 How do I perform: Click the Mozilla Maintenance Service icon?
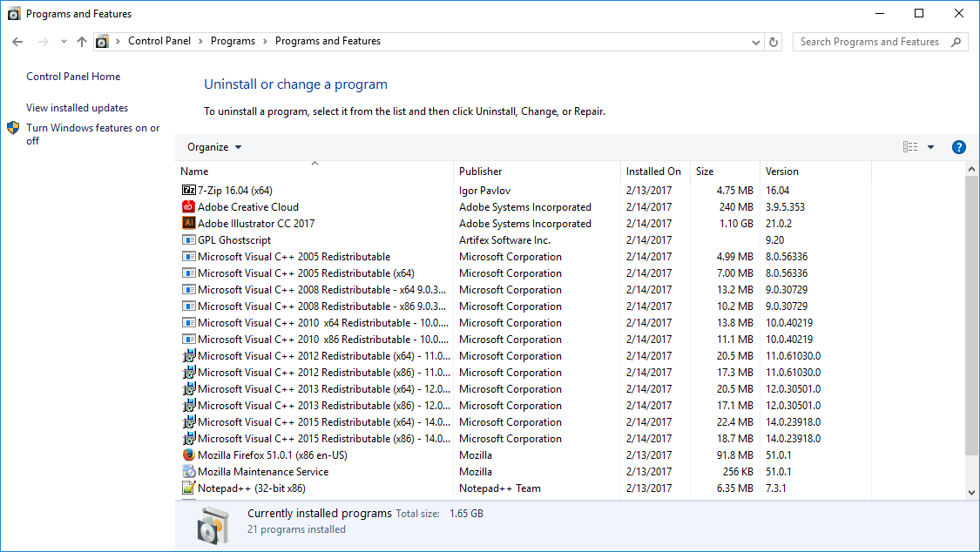click(x=189, y=472)
